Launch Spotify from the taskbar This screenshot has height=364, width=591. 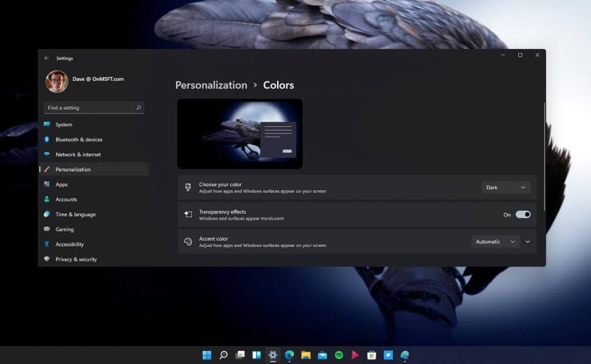tap(338, 355)
